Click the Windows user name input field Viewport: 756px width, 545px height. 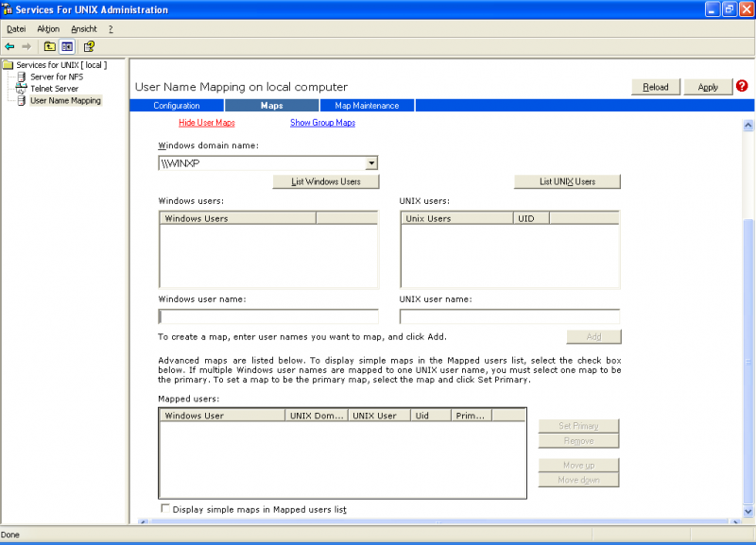pyautogui.click(x=268, y=316)
